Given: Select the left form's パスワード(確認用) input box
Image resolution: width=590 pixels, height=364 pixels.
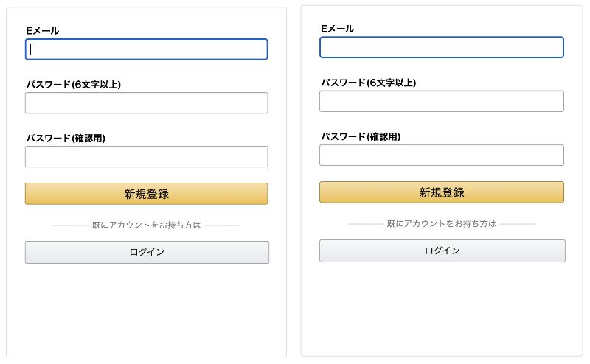Looking at the screenshot, I should pyautogui.click(x=146, y=157).
